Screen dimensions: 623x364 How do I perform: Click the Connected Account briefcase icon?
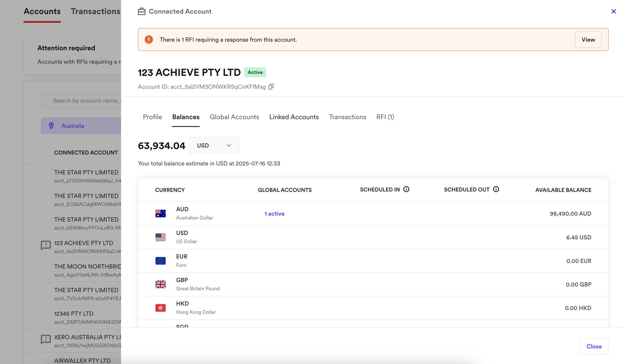[x=142, y=11]
